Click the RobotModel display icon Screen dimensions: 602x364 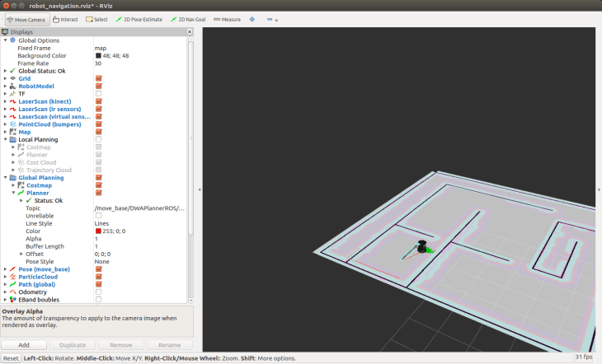click(12, 86)
